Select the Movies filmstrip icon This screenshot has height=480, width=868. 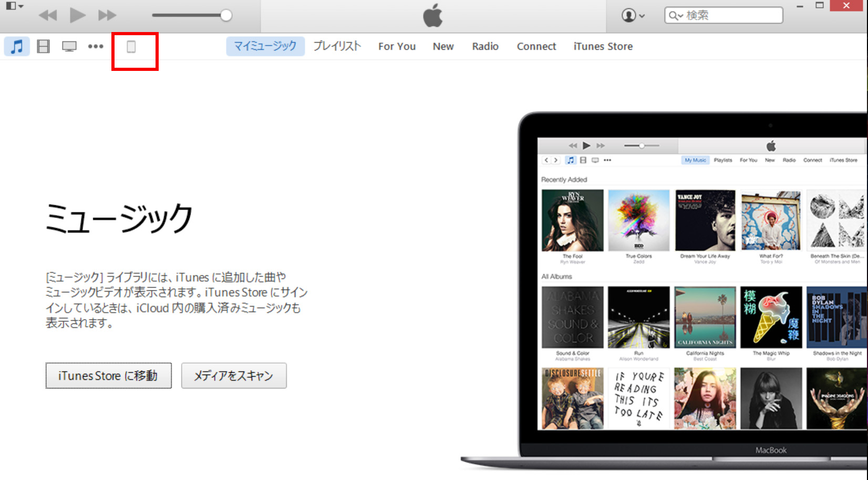(43, 46)
